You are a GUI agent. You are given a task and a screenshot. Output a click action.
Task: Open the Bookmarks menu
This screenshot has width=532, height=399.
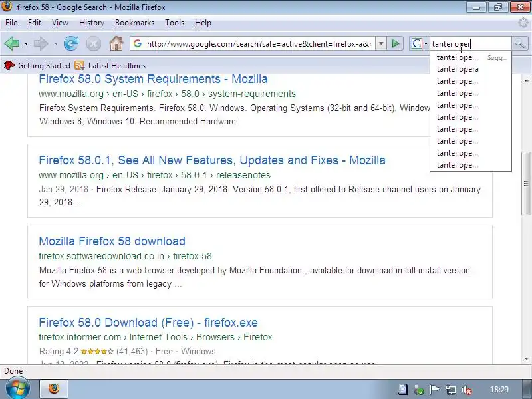[134, 23]
